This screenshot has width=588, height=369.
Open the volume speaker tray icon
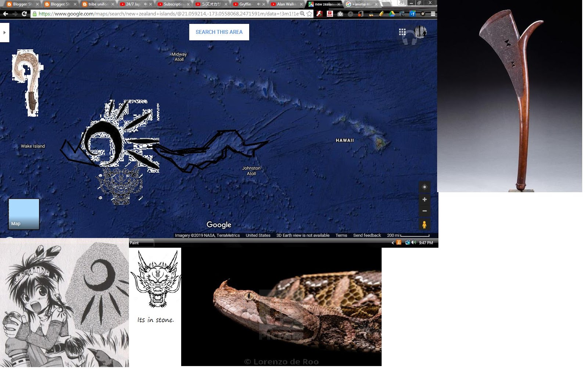click(413, 243)
